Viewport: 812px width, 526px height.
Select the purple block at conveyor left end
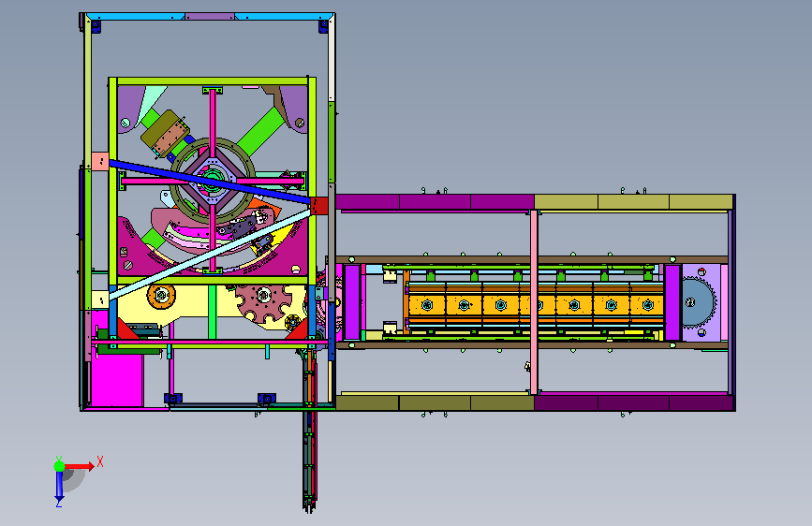pyautogui.click(x=352, y=302)
